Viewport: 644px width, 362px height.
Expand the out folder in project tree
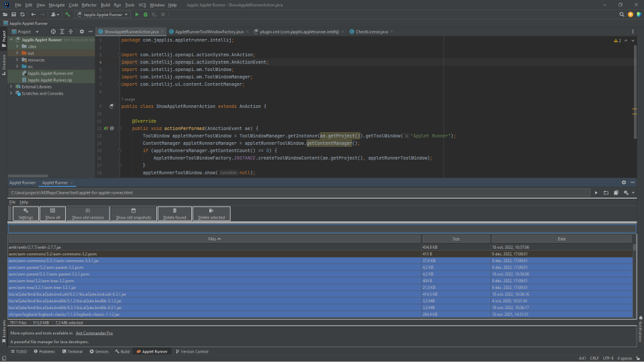click(x=17, y=53)
